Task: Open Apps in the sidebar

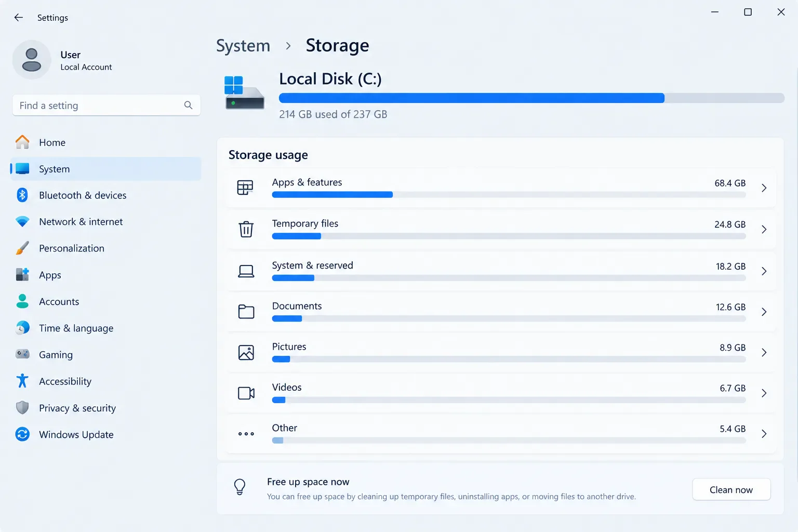Action: coord(106,275)
